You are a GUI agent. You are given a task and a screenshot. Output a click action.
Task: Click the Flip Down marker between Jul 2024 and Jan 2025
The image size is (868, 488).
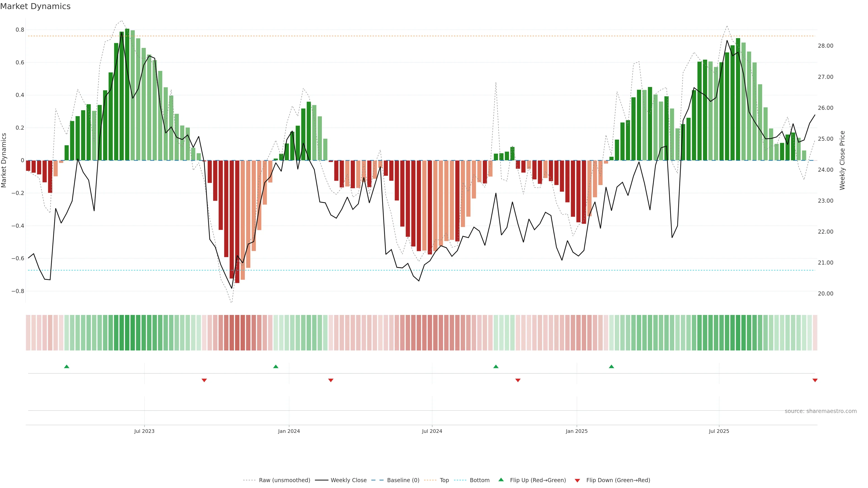[x=518, y=380]
